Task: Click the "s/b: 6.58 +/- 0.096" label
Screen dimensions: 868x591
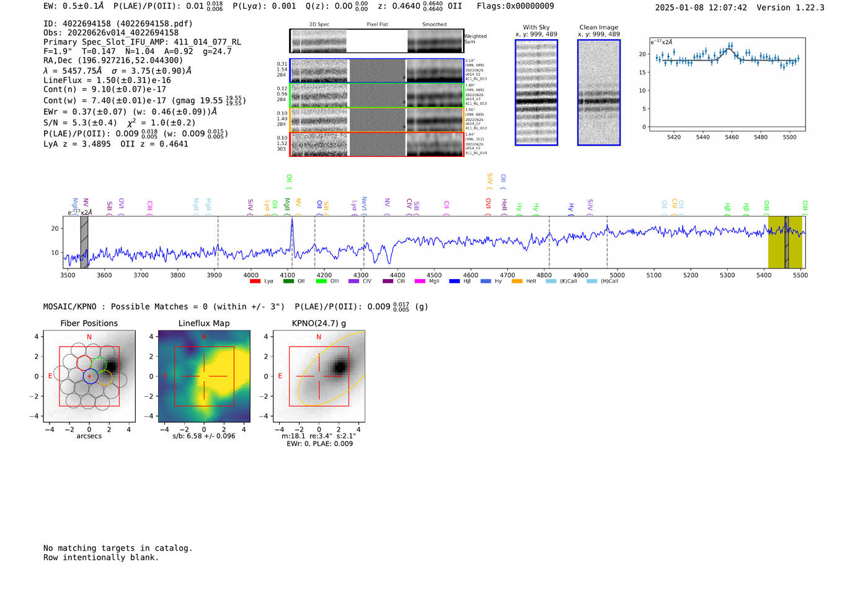Action: (204, 436)
